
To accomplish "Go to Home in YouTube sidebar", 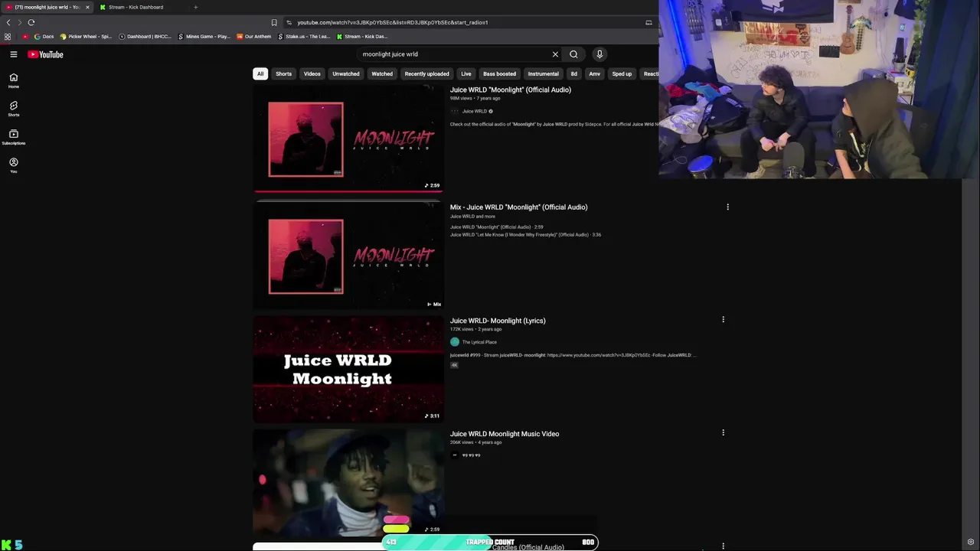I will pyautogui.click(x=14, y=80).
